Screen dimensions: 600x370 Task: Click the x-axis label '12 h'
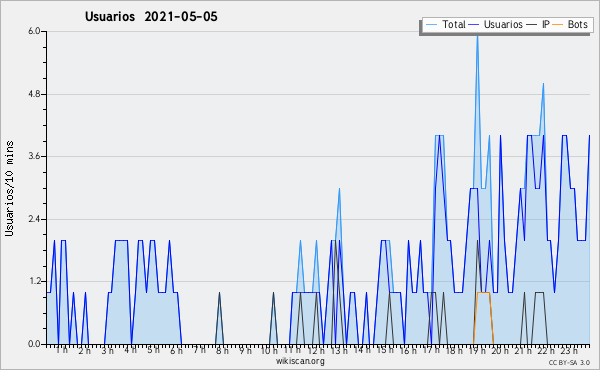click(315, 350)
